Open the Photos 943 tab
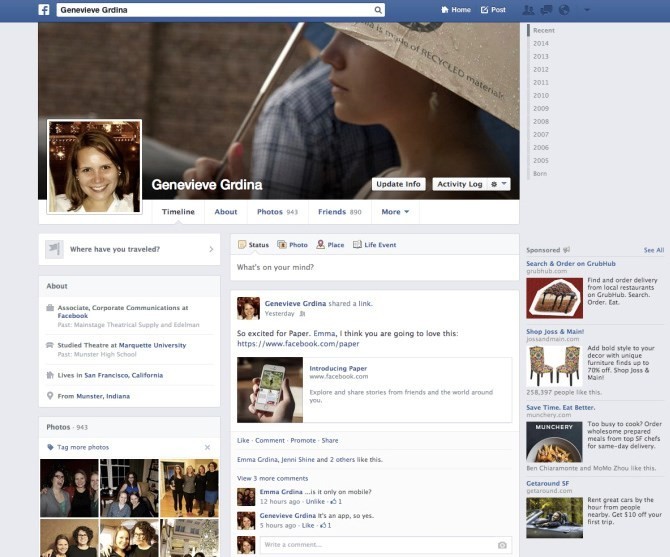Screen dimensions: 670x557 tap(277, 212)
